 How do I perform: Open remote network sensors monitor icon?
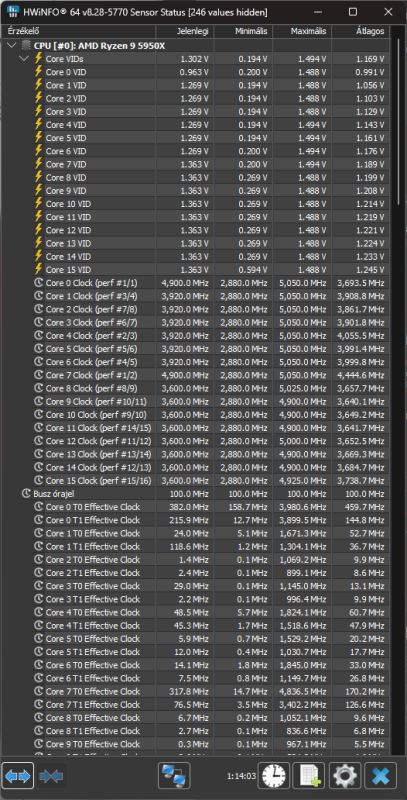174,777
